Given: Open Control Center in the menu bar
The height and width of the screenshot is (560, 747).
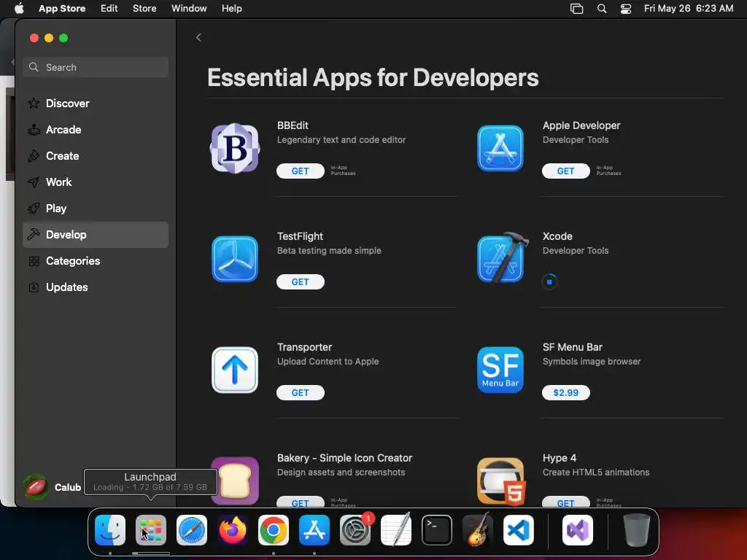Looking at the screenshot, I should point(625,9).
